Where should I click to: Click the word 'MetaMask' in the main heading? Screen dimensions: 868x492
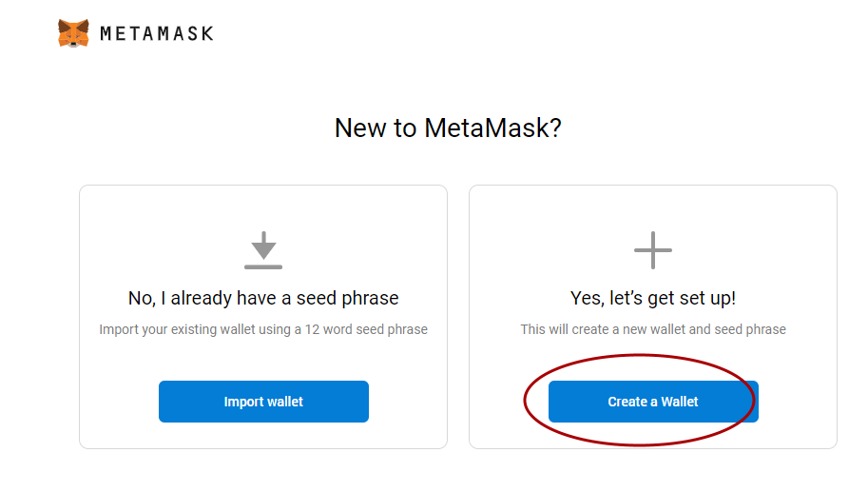486,128
